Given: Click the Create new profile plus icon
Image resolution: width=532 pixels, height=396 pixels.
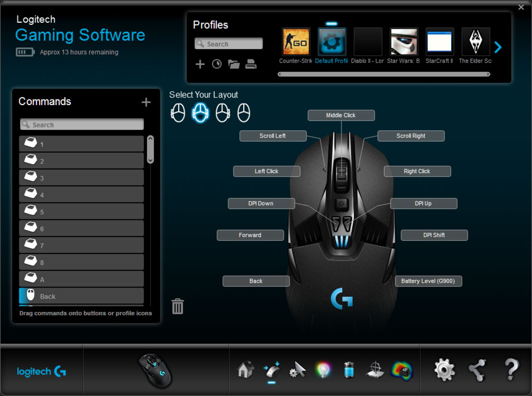Looking at the screenshot, I should [x=200, y=64].
